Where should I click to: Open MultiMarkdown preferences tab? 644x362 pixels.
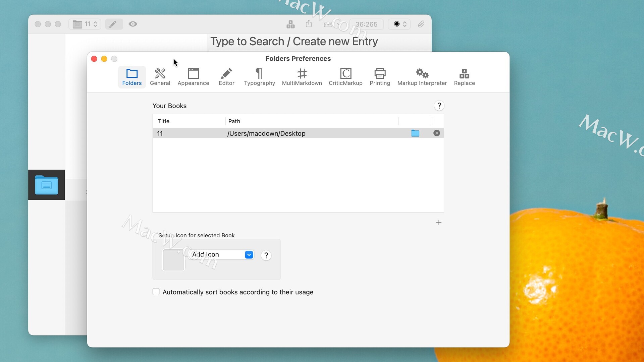[x=302, y=77]
